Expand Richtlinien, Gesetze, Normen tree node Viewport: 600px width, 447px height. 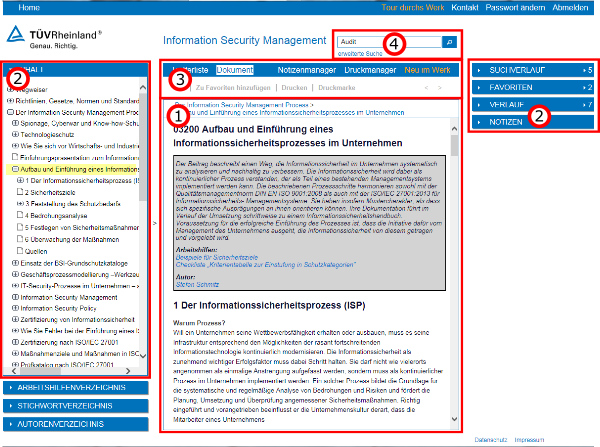tap(11, 101)
